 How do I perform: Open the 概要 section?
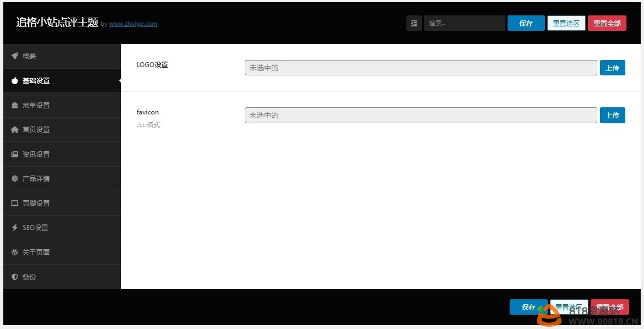(62, 56)
